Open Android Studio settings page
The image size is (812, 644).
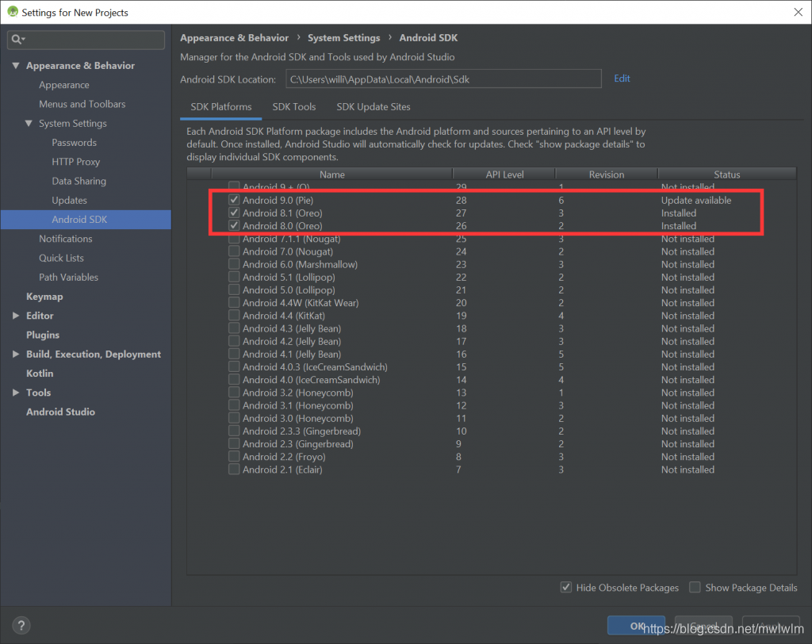click(x=60, y=412)
